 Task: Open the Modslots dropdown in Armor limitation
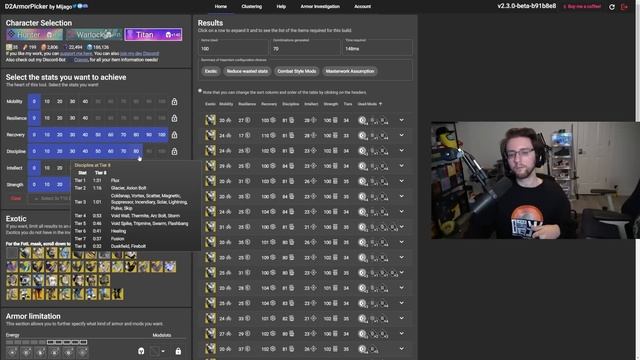(x=158, y=351)
